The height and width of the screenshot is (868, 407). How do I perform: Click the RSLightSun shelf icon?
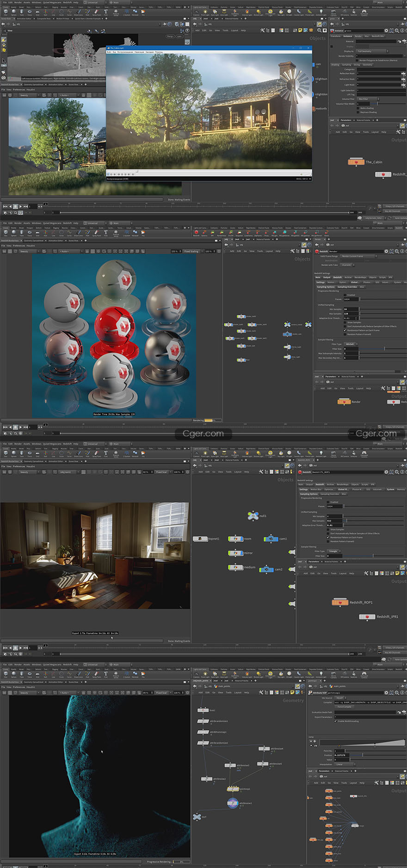tap(306, 233)
